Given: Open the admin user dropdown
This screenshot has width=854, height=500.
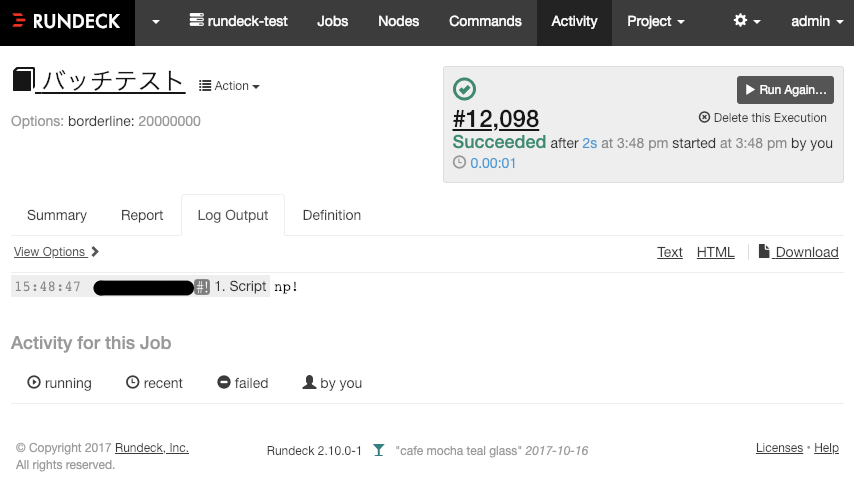Looking at the screenshot, I should tap(817, 21).
